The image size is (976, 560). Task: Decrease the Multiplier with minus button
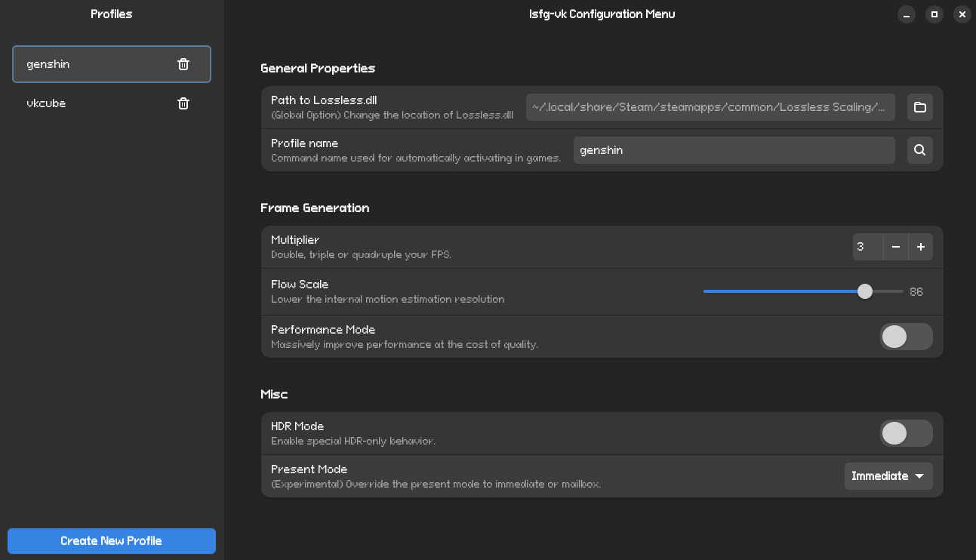[896, 247]
